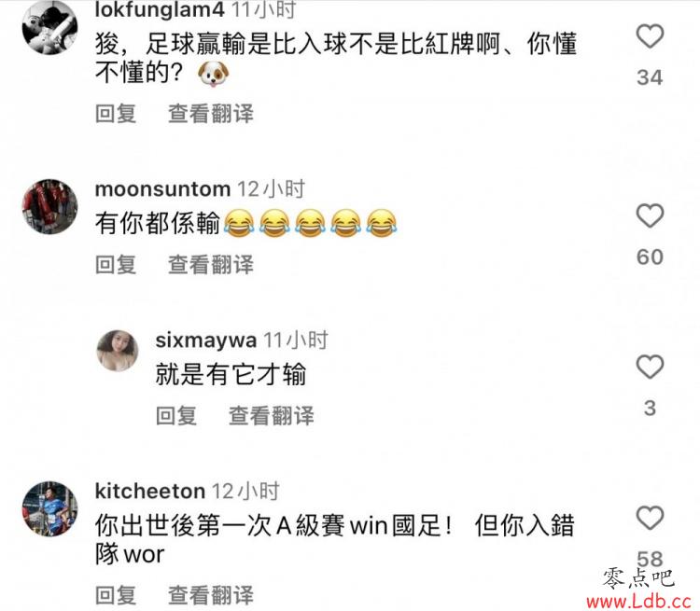Open moonsuntom's profile avatar
The image size is (700, 611).
50,207
